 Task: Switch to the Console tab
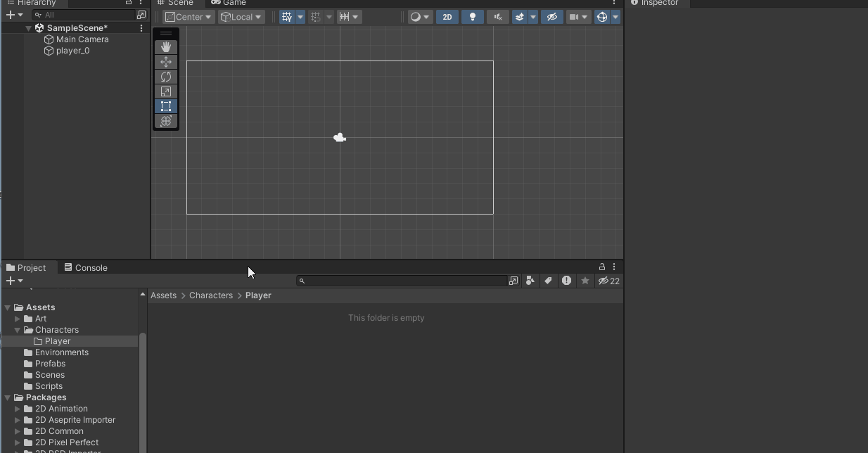pyautogui.click(x=86, y=267)
